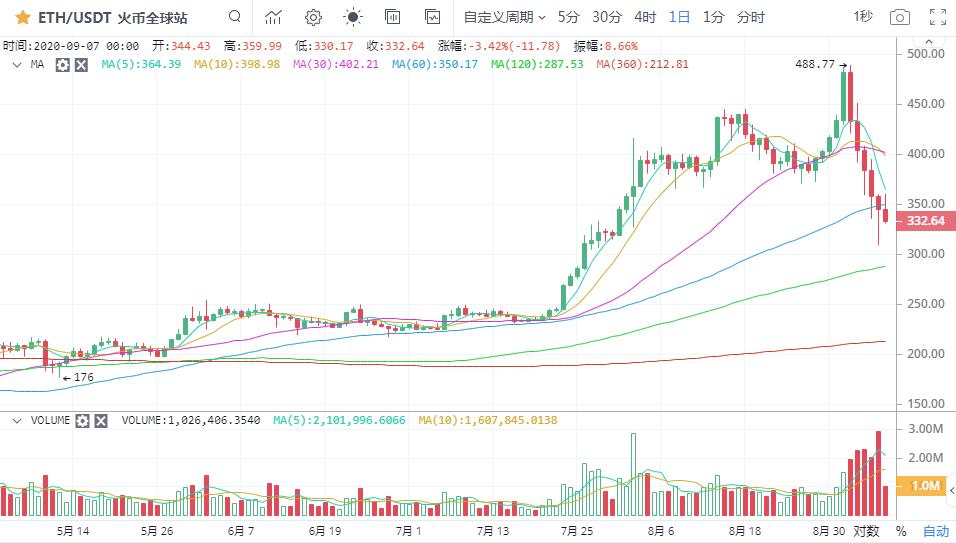Click the 7月 25 date label
The width and height of the screenshot is (956, 543).
[576, 531]
